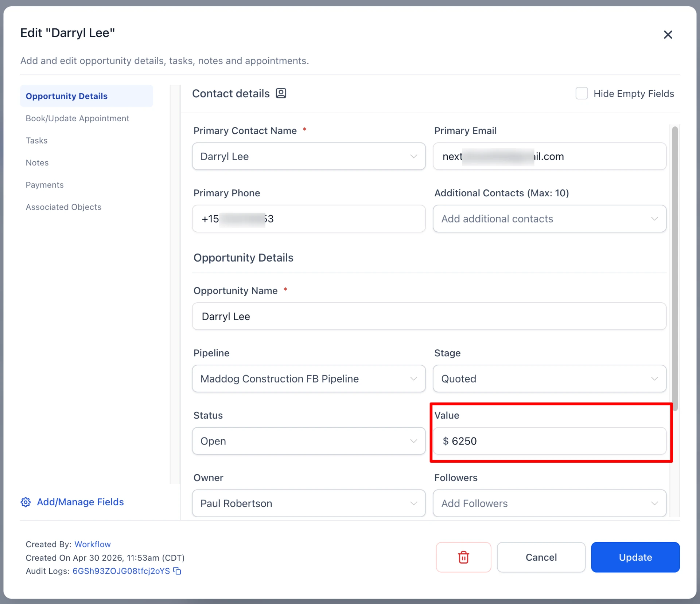Image resolution: width=700 pixels, height=604 pixels.
Task: Click the Opportunity Name input field
Action: (x=429, y=316)
